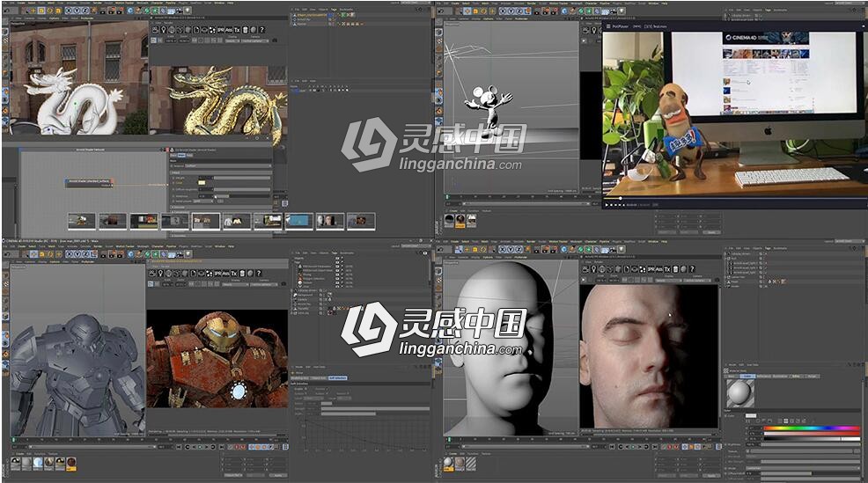
Task: Tick Enable checkbox in Iron Man Soft Selection
Action: coord(305,389)
